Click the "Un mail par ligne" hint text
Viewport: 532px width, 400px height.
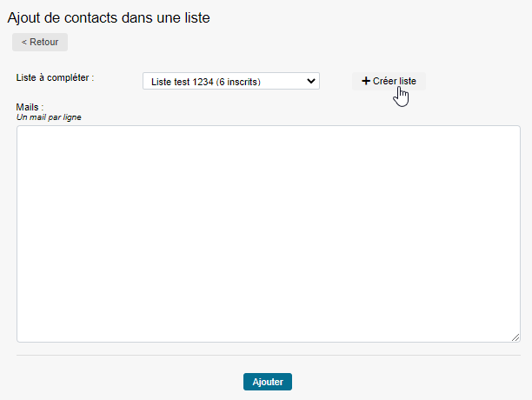pos(50,117)
